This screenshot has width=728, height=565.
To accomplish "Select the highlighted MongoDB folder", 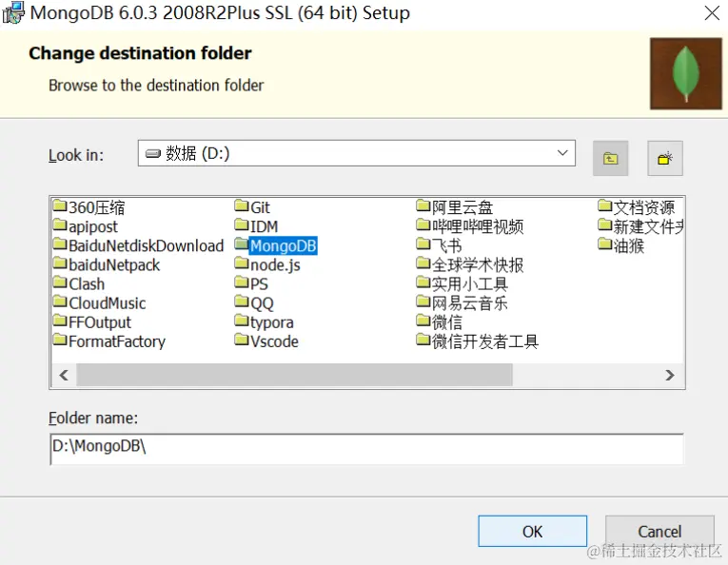I will (x=276, y=245).
